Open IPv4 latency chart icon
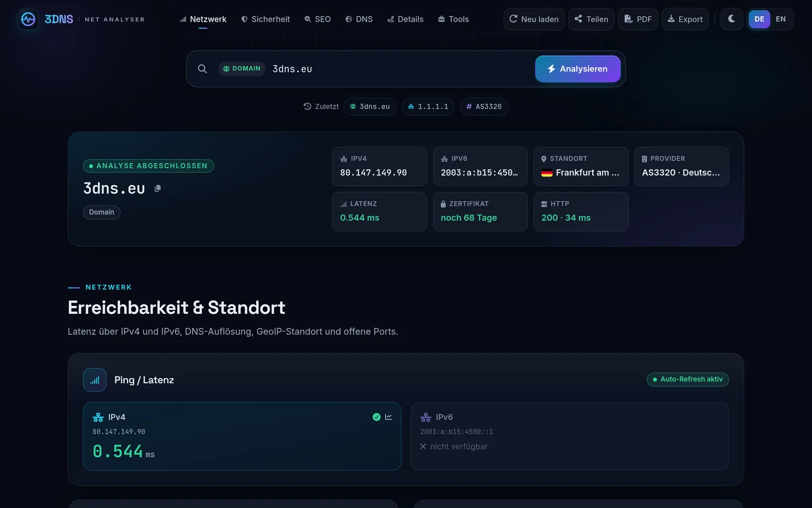 pos(389,417)
